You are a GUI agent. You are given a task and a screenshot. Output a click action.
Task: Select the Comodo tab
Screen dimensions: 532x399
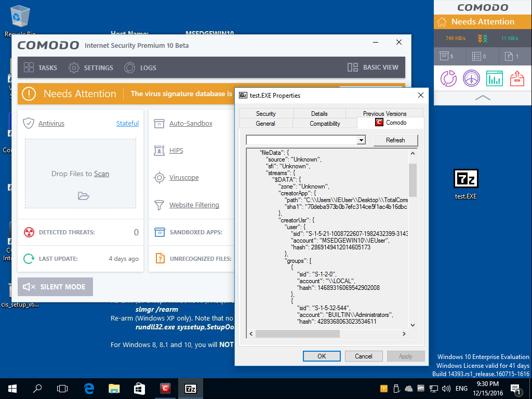coord(391,123)
